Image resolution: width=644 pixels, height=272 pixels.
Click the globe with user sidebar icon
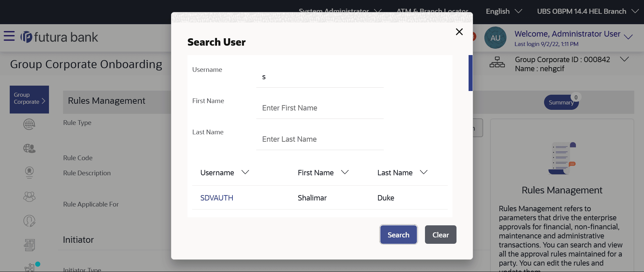click(29, 148)
